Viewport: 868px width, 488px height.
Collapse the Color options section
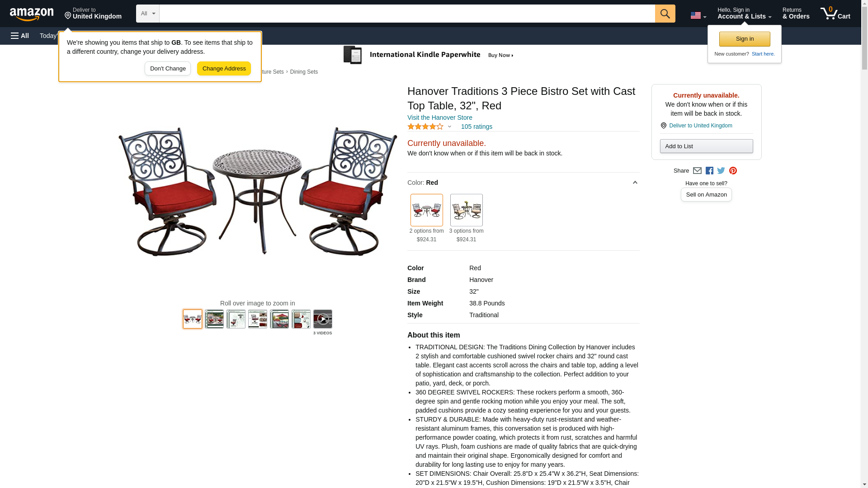[635, 183]
